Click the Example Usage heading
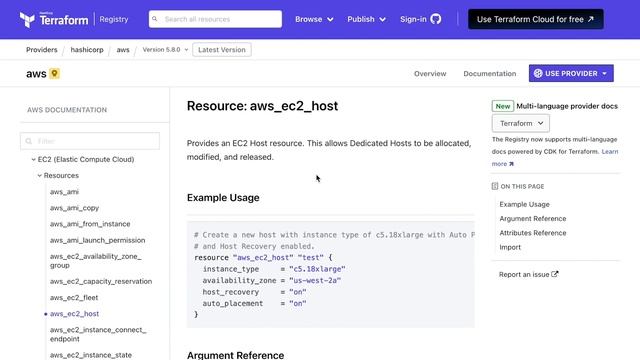Viewport: 640px width, 360px height. [223, 198]
